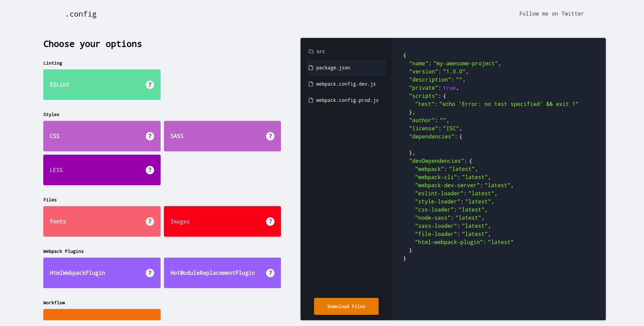The image size is (644, 326).
Task: Open the SASS help question mark icon
Action: pos(270,136)
